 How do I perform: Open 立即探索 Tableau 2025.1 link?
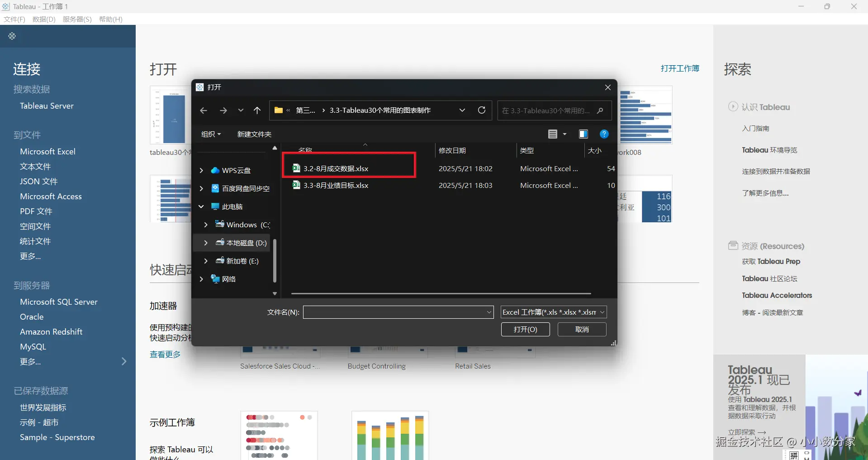click(x=747, y=432)
